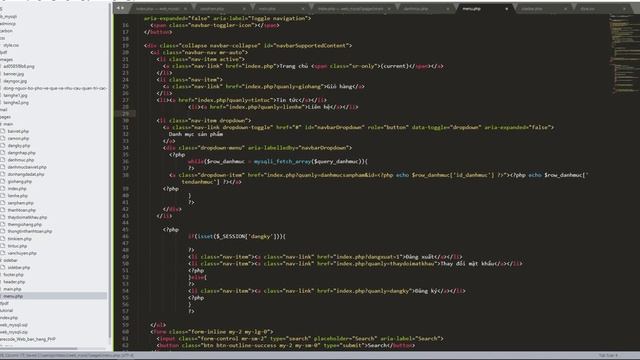Click the code minimap on the right
Image resolution: width=640 pixels, height=360 pixels.
[x=624, y=53]
